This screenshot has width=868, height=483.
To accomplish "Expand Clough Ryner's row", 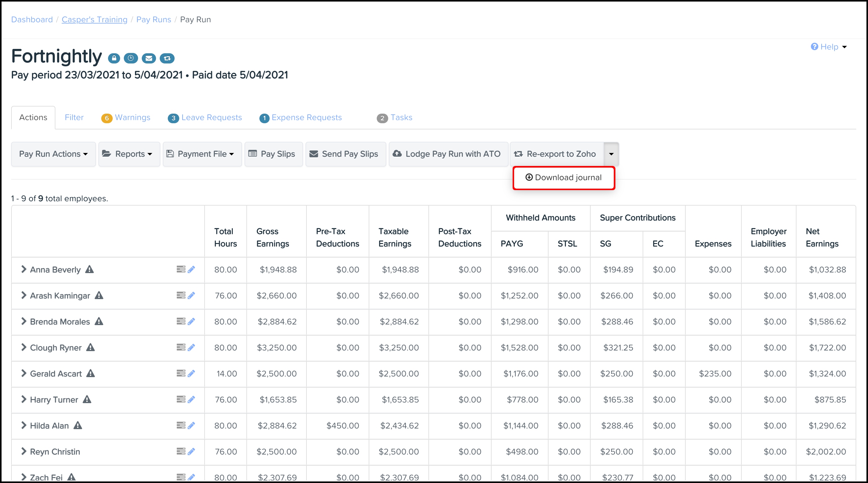I will click(x=24, y=347).
